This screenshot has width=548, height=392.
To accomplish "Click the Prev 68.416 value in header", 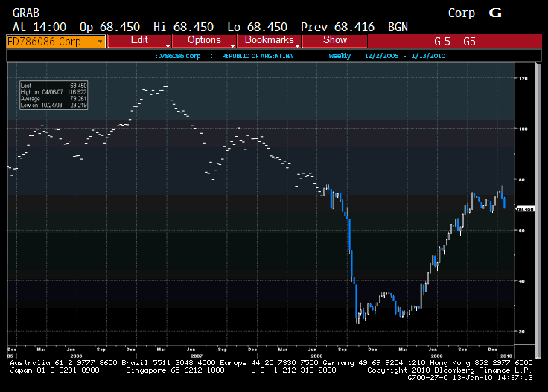I will pyautogui.click(x=337, y=28).
